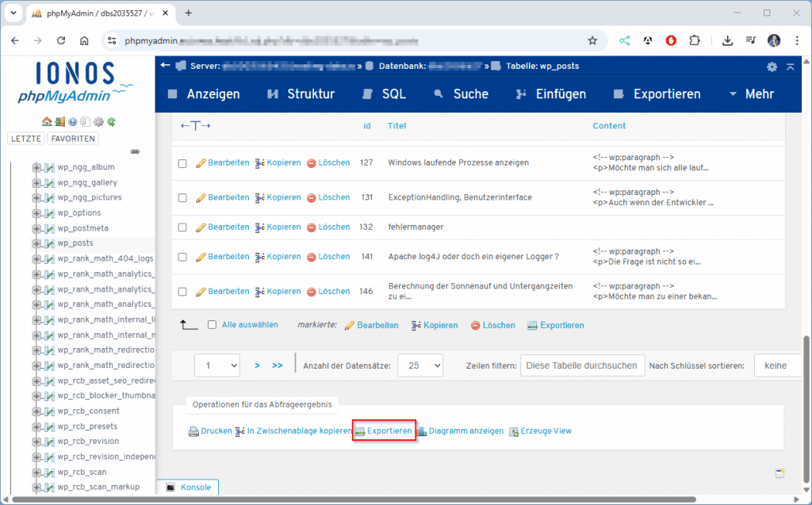
Task: Refresh the navigation panel with the green arrows icon
Action: (111, 122)
